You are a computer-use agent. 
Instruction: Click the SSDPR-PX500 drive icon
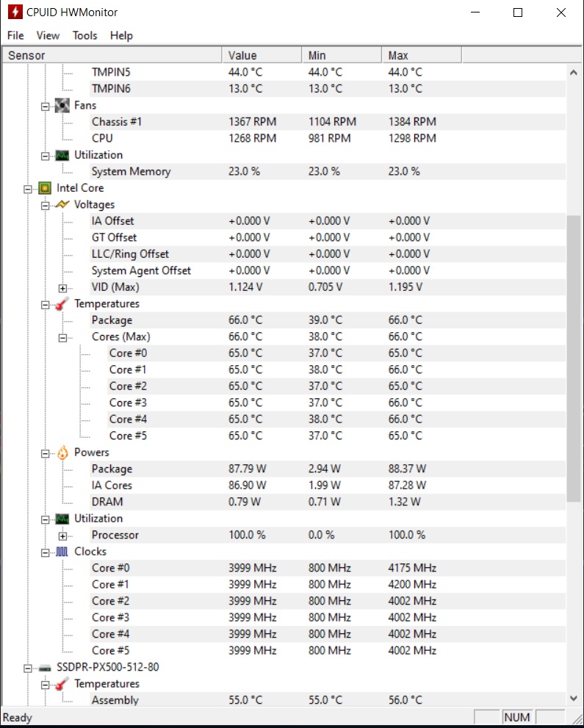[x=45, y=668]
